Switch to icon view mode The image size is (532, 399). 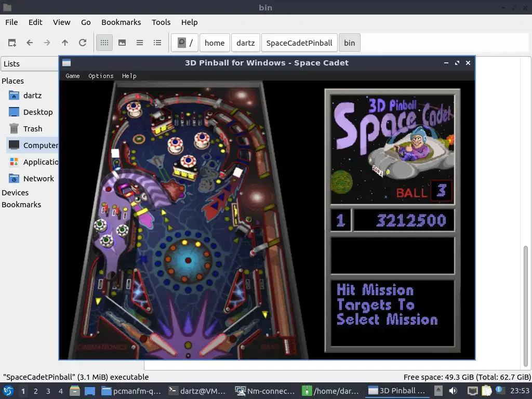click(x=104, y=43)
